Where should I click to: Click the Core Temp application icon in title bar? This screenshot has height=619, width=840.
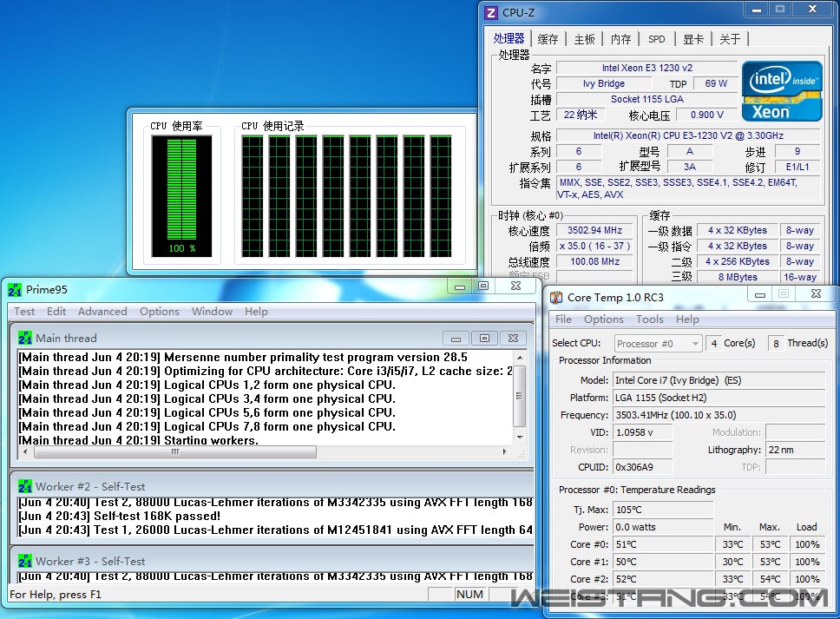pos(556,298)
